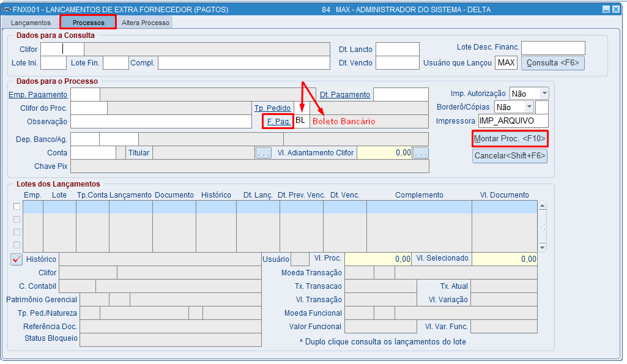Click the ellipsis button next to Titular
627x364 pixels.
coord(264,153)
